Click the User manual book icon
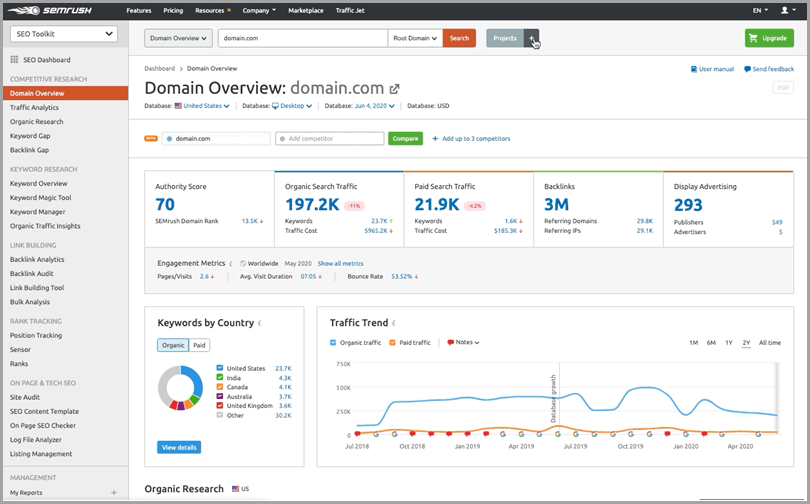The image size is (810, 504). 694,69
